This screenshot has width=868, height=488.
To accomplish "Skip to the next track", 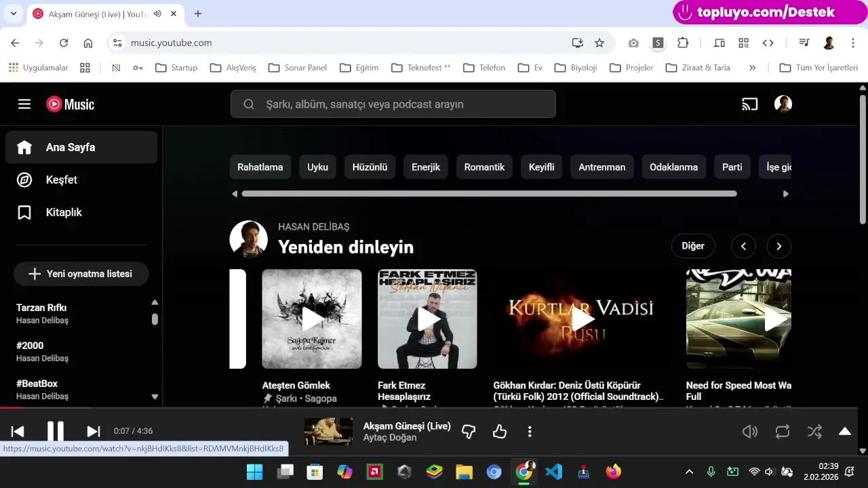I will click(x=94, y=431).
